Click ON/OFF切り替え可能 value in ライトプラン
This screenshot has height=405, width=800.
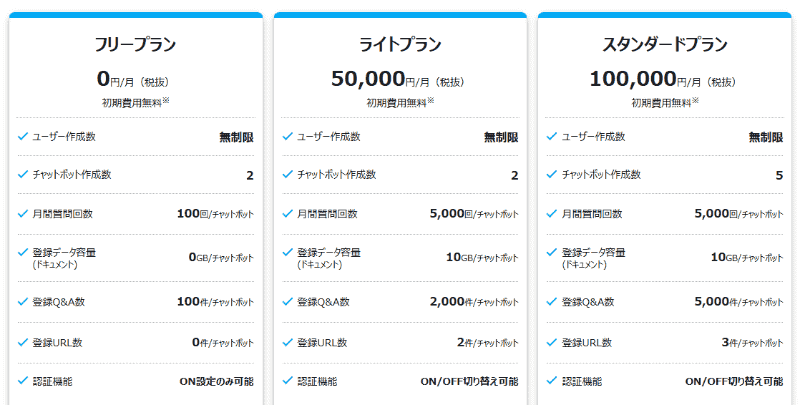(x=469, y=381)
